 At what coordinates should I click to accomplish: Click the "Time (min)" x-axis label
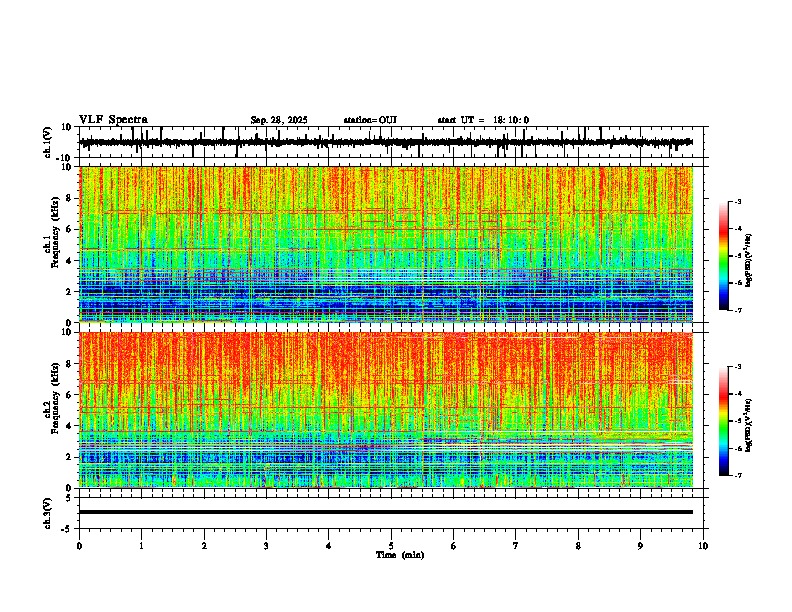coord(400,555)
